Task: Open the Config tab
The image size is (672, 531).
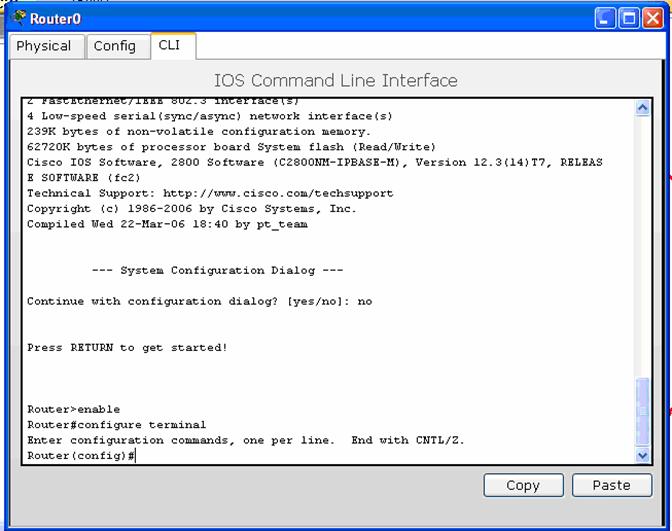Action: 114,46
